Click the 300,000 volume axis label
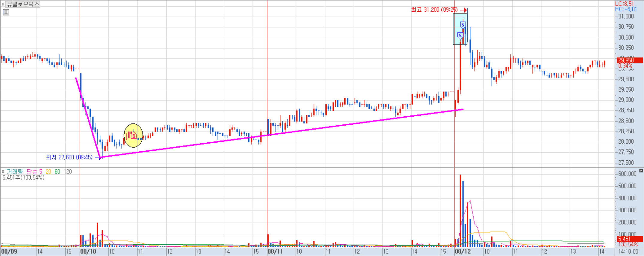Viewport: 644px width, 256px height. [x=627, y=210]
